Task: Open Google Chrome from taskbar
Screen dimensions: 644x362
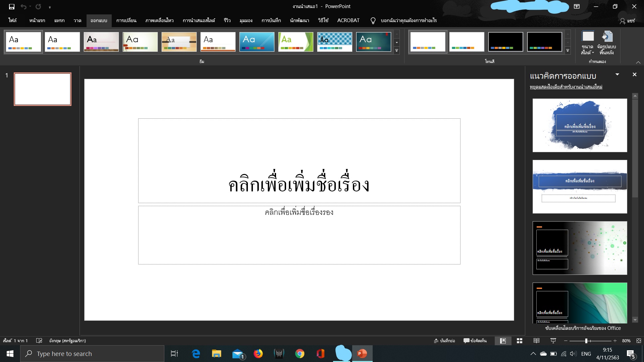Action: point(300,354)
